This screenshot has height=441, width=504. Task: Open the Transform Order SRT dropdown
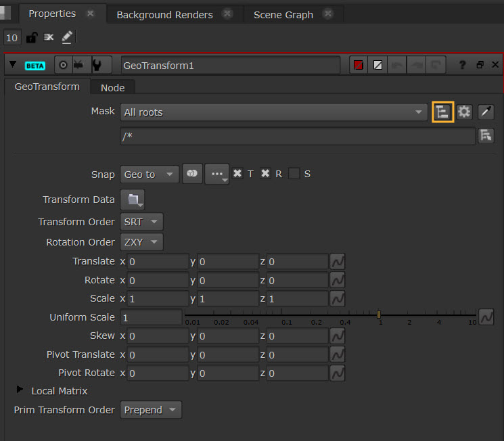coord(141,222)
